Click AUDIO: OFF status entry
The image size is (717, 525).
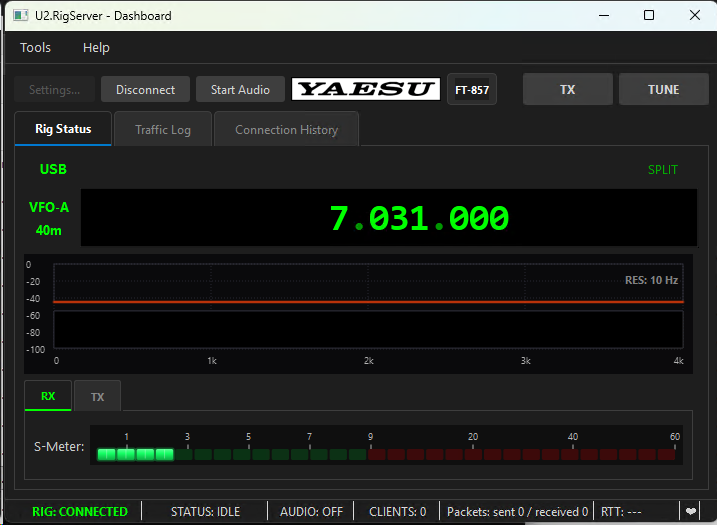311,511
